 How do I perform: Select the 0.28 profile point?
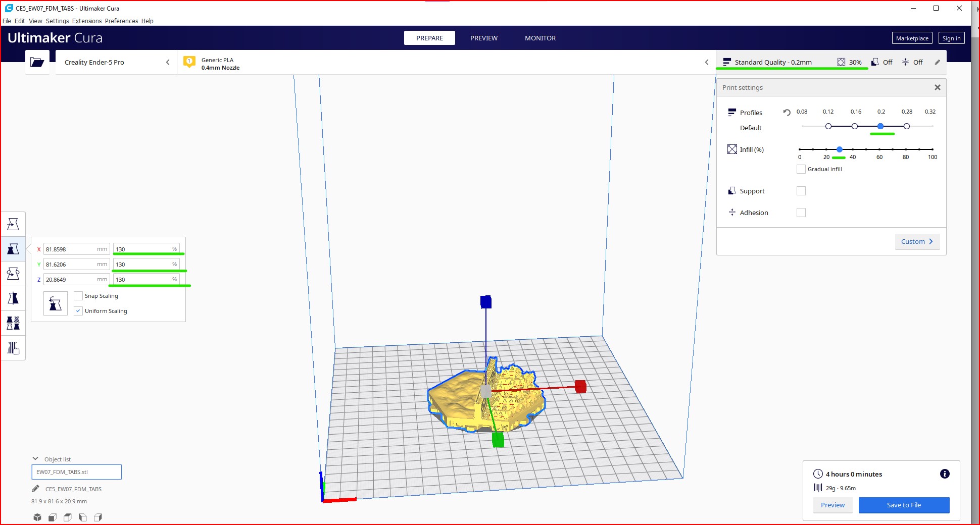click(907, 126)
